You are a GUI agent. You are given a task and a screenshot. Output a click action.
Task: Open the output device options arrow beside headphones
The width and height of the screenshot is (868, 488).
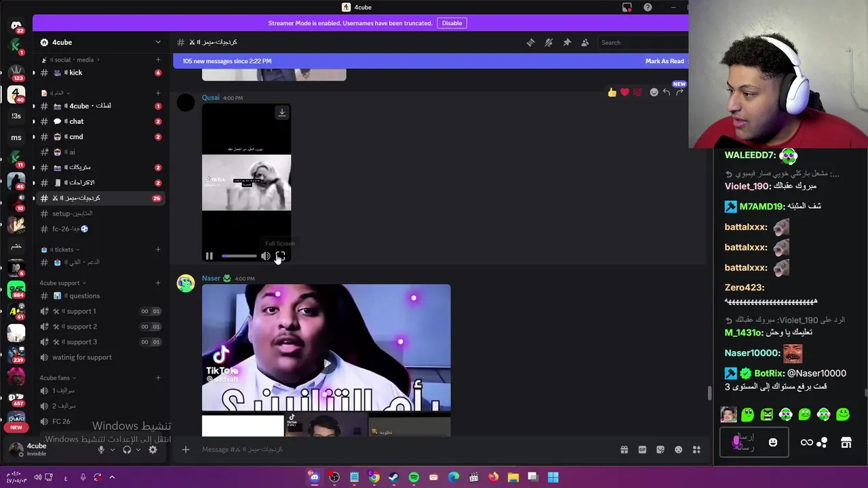click(x=138, y=449)
